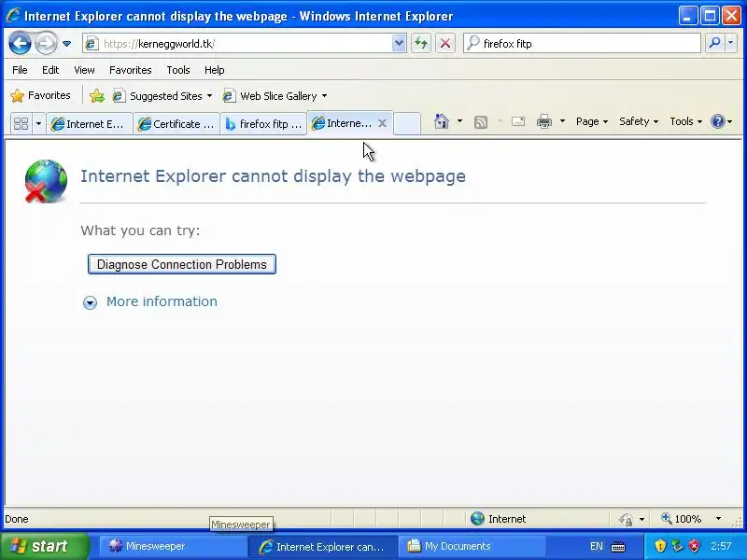Viewport: 747px width, 560px height.
Task: Click the blue Help question icon
Action: [x=717, y=121]
